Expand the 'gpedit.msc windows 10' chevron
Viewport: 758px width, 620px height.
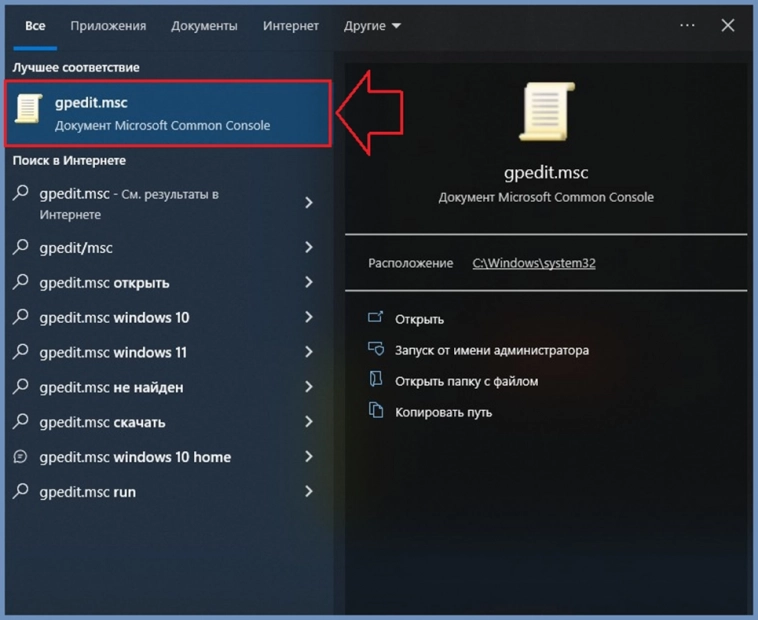pos(309,317)
